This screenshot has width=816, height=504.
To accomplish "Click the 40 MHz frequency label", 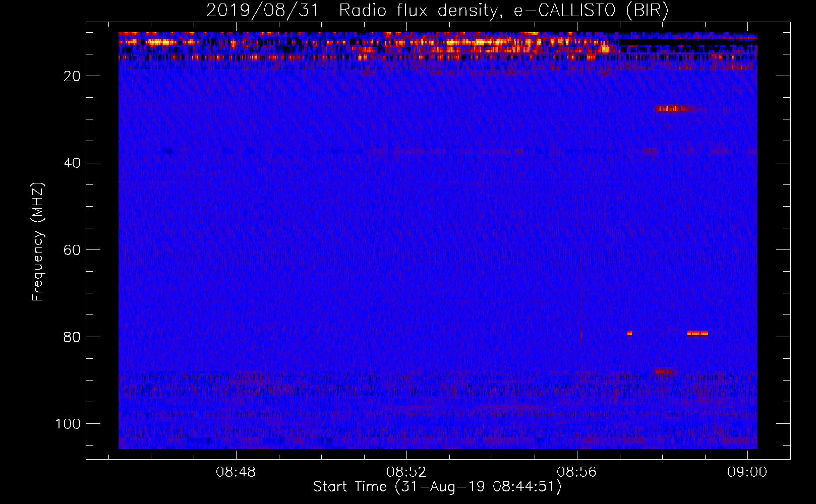I will pos(72,163).
